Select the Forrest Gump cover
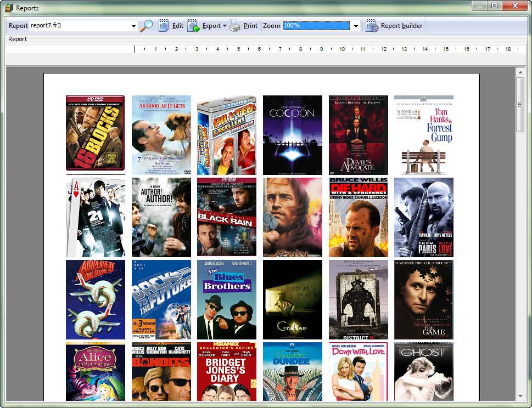Viewport: 532px width, 408px height. [x=424, y=135]
